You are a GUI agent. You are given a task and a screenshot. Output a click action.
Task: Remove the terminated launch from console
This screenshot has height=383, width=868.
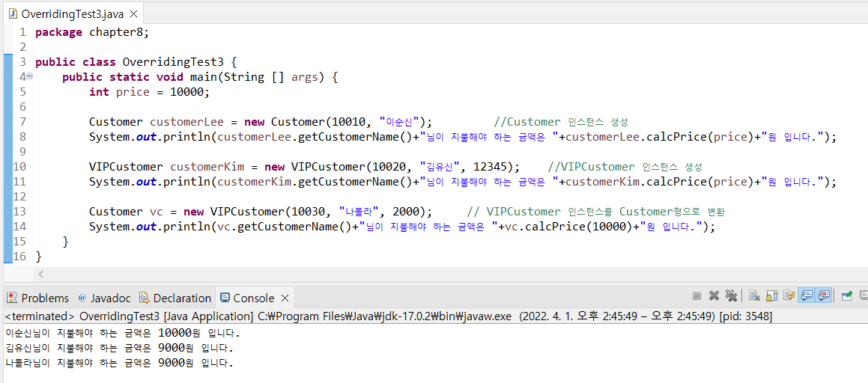coord(714,296)
